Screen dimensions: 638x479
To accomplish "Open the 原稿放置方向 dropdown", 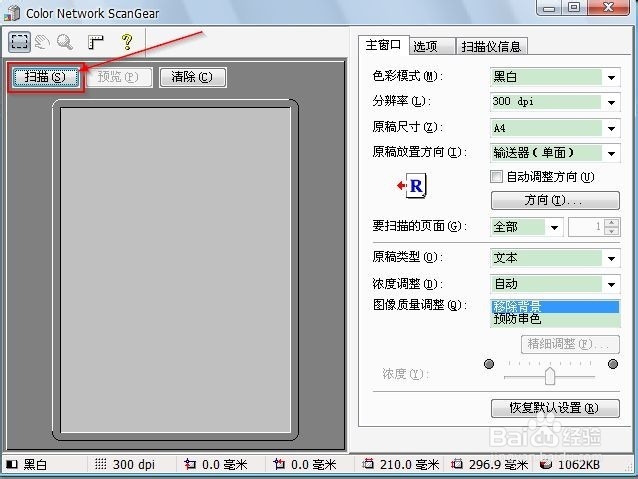I will coord(611,153).
